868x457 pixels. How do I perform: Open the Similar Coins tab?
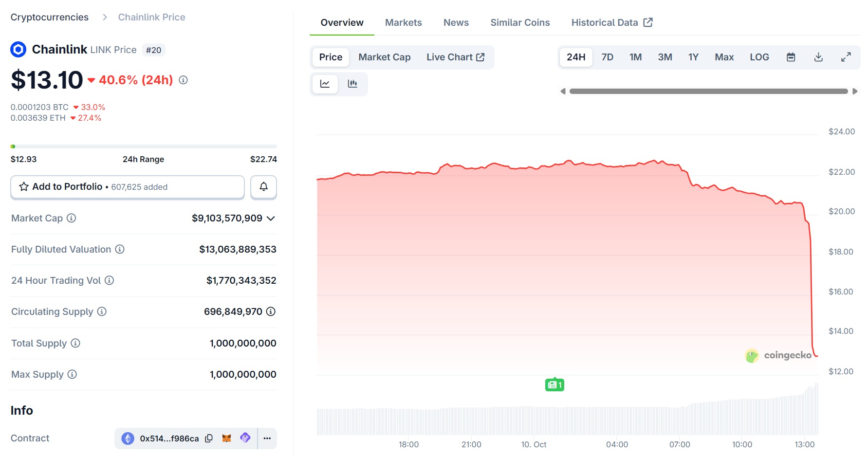click(x=520, y=22)
